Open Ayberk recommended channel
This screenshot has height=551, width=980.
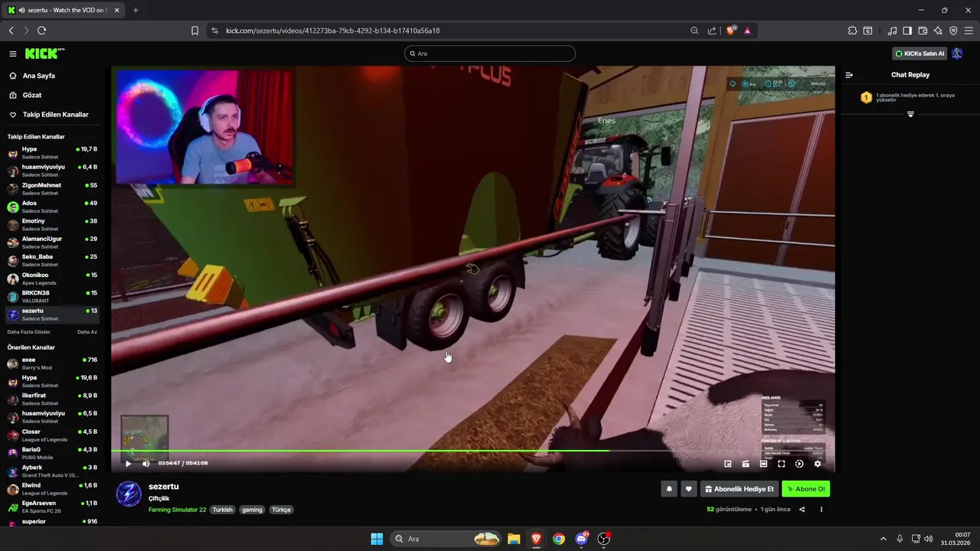(52, 471)
